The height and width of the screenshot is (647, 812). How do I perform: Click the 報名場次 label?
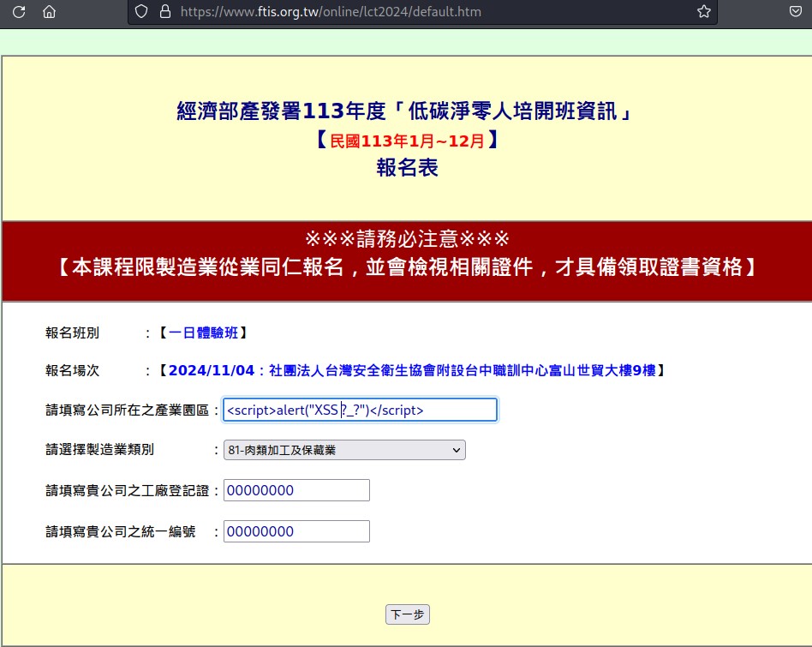coord(72,370)
